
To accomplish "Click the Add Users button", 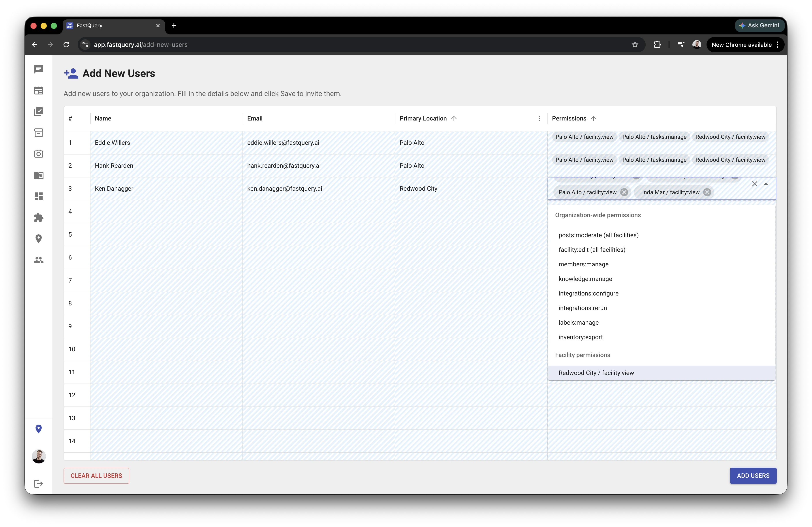I will point(753,476).
